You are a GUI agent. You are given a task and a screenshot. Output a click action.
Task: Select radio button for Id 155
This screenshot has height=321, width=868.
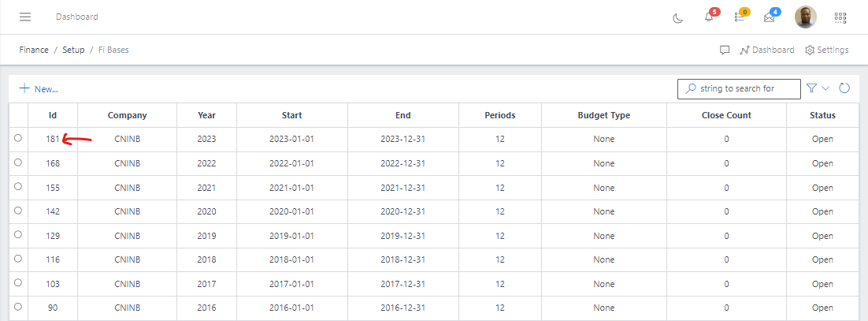[17, 186]
